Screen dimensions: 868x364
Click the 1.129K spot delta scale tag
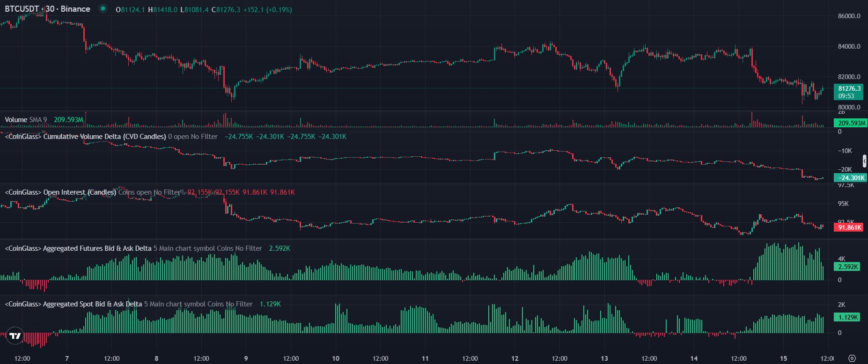(848, 317)
